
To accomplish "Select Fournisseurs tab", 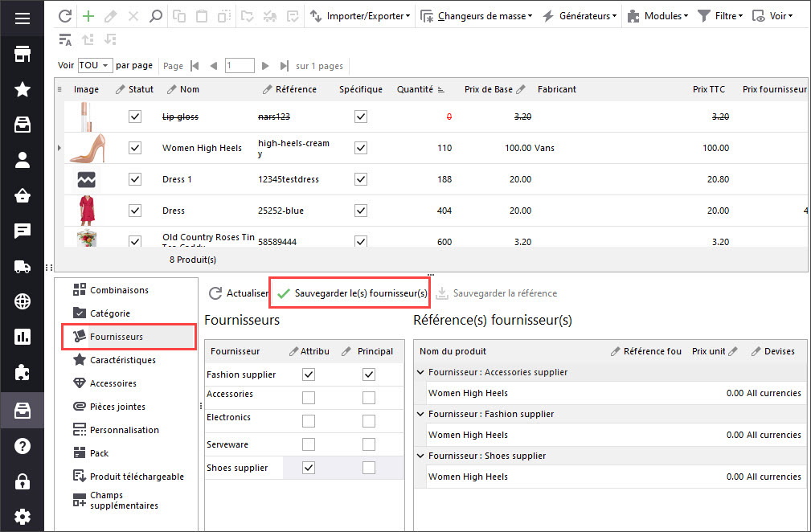I will coord(129,337).
